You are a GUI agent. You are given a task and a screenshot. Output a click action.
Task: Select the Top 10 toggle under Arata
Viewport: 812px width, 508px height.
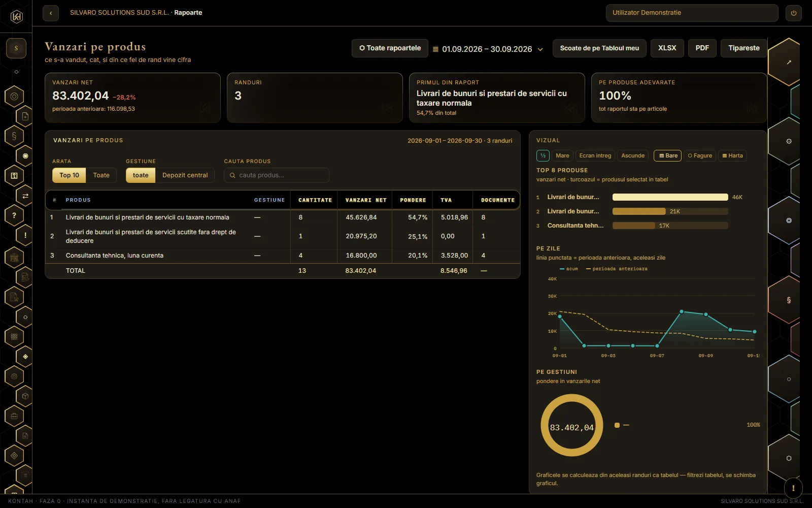pos(70,175)
